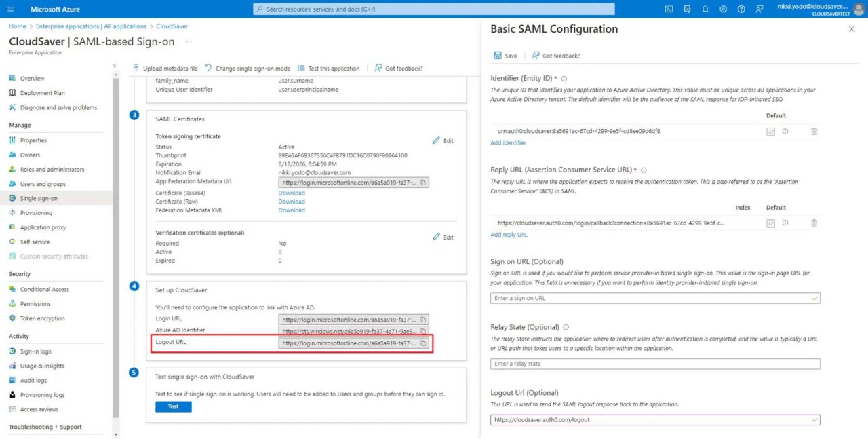
Task: Copy the Login URL value
Action: tap(423, 319)
